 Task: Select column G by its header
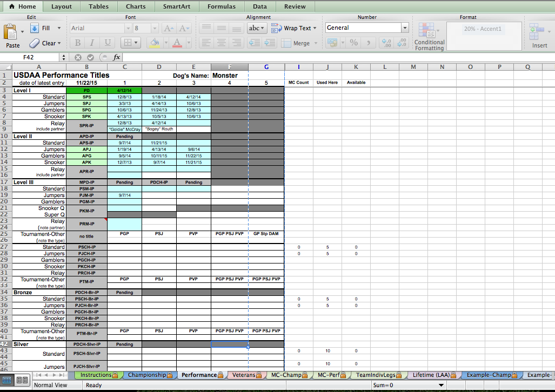point(266,67)
